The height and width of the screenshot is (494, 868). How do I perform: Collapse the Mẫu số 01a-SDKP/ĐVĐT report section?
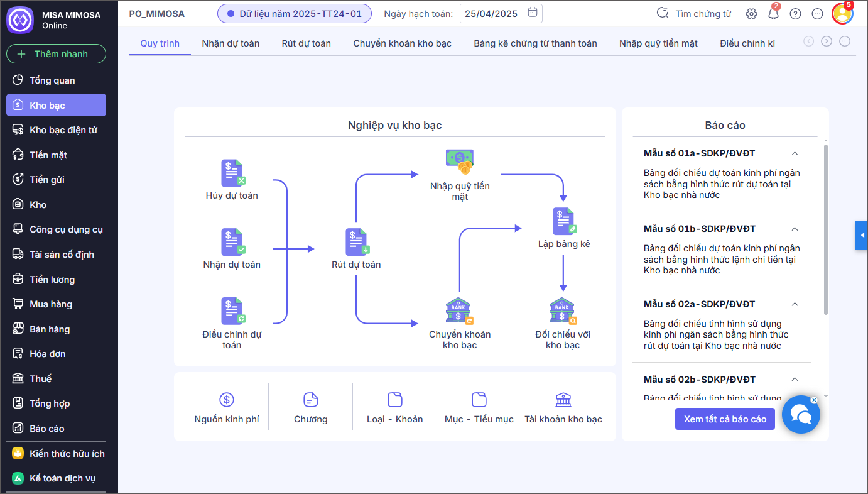(795, 153)
